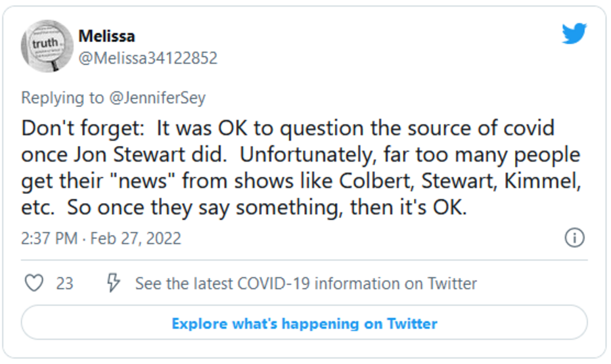Open the latest COVID-19 information link
611x364 pixels.
305,284
